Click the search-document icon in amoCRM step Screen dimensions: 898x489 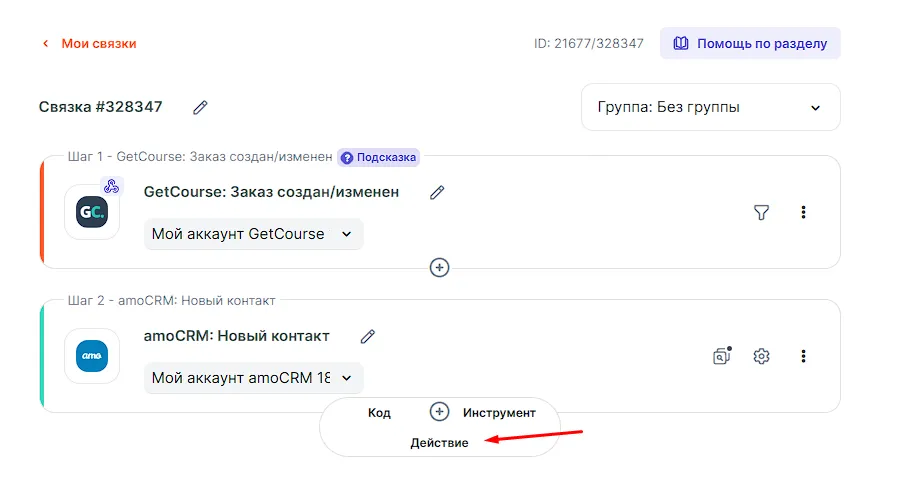tap(721, 356)
